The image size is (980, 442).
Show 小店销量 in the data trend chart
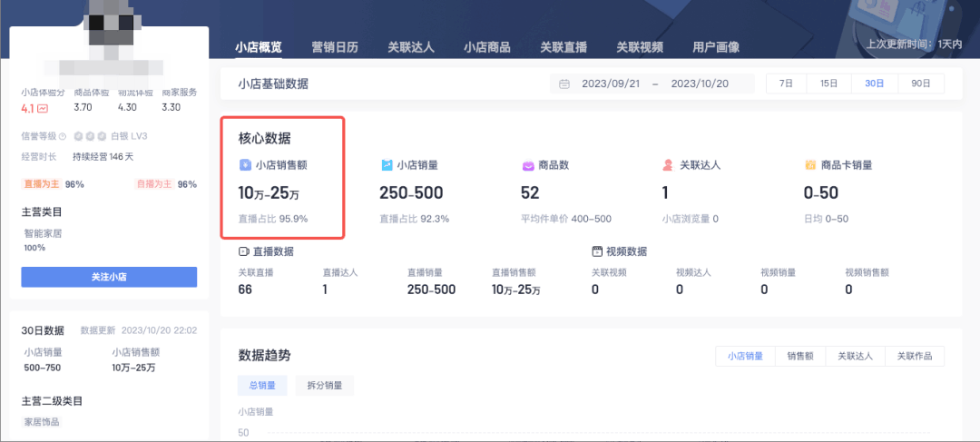[745, 357]
